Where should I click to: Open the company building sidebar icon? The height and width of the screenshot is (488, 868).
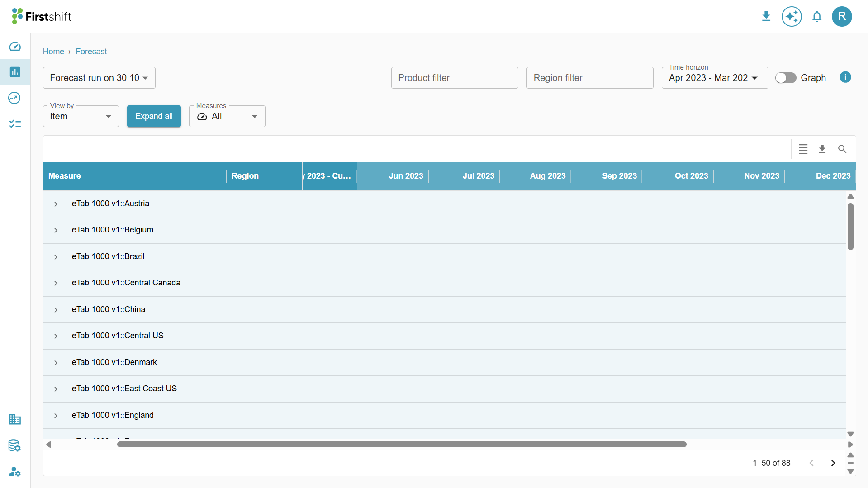15,419
